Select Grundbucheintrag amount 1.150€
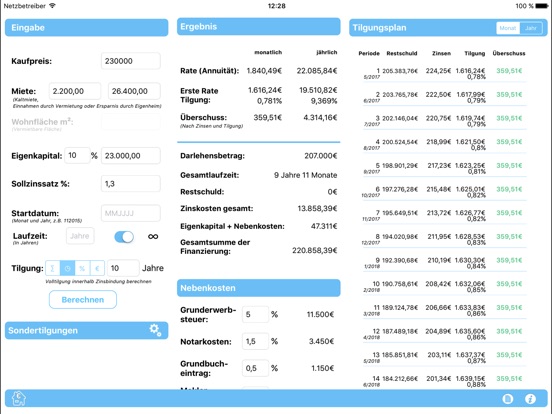The image size is (552, 414). click(x=323, y=368)
